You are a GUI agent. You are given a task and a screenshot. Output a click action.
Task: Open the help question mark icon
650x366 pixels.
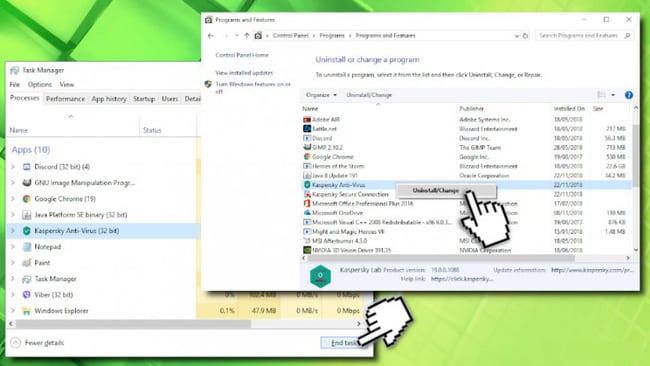[629, 95]
